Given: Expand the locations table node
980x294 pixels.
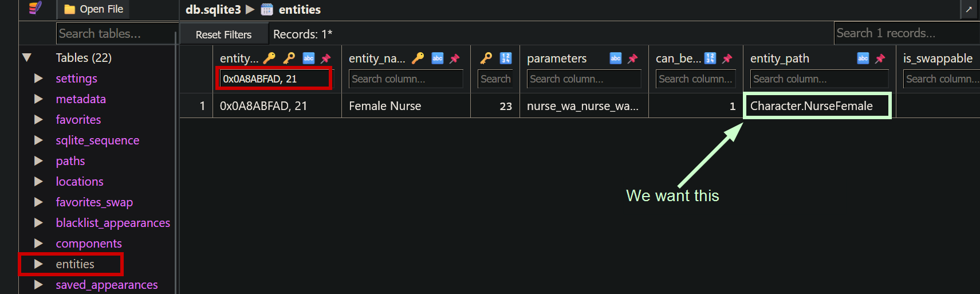Looking at the screenshot, I should point(38,182).
